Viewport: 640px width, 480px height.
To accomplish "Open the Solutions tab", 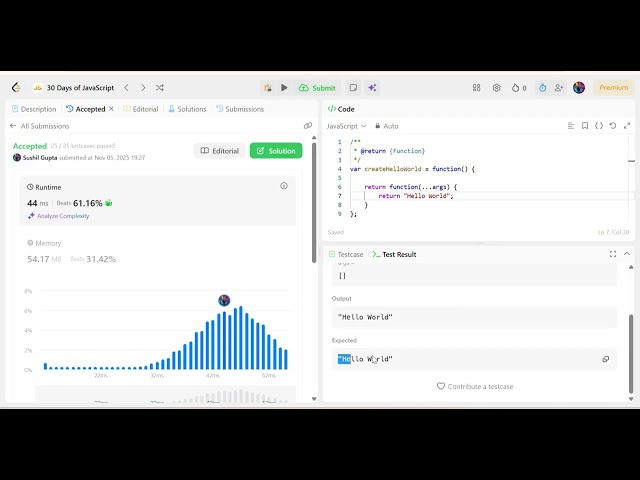I will coord(187,109).
